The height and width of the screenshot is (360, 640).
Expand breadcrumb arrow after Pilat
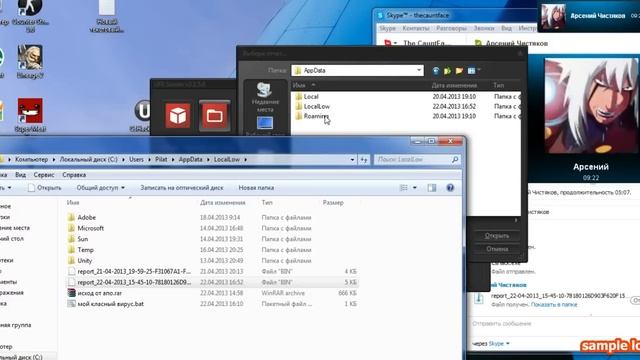[x=173, y=160]
